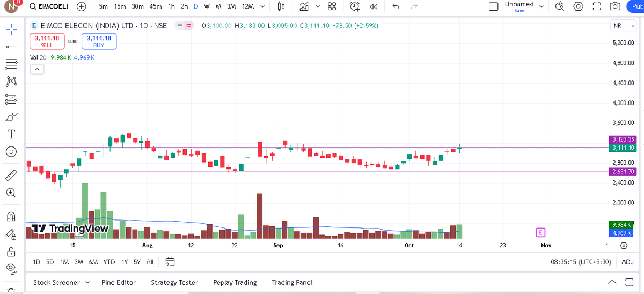Screen dimensions: 644x294
Task: Select the 5m timeframe
Action: (x=104, y=7)
